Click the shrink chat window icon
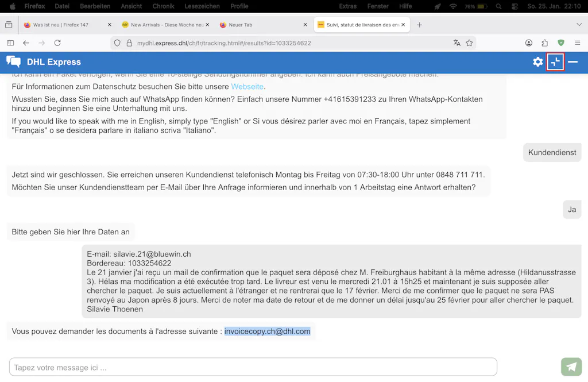 (555, 62)
